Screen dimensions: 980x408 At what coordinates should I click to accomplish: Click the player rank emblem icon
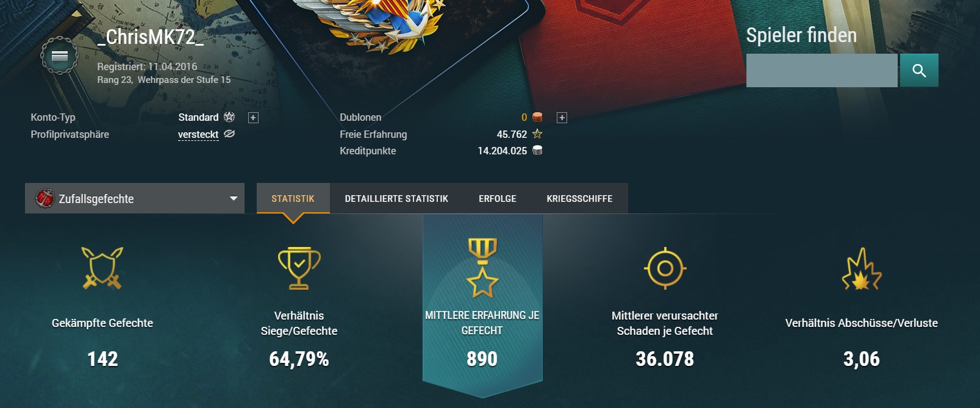click(x=59, y=56)
